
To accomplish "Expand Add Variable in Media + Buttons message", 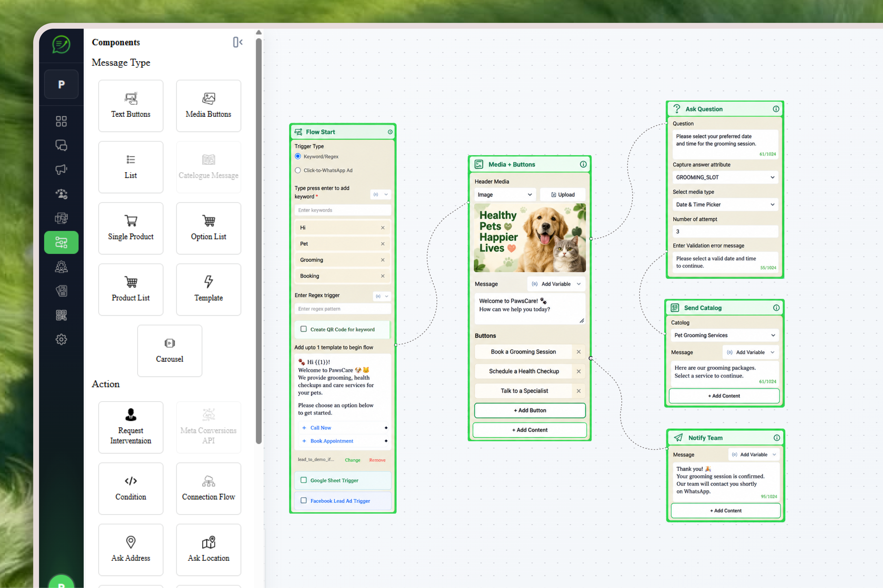I will click(x=556, y=284).
